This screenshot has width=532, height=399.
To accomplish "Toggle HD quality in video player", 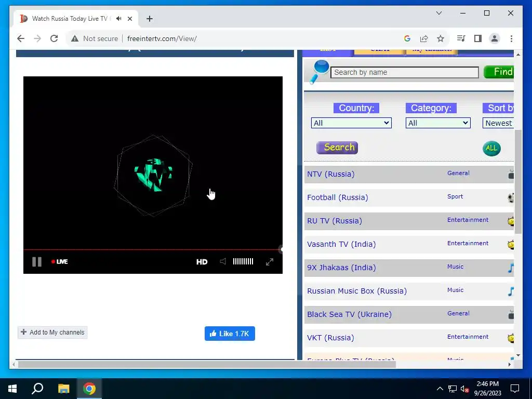I will (202, 262).
